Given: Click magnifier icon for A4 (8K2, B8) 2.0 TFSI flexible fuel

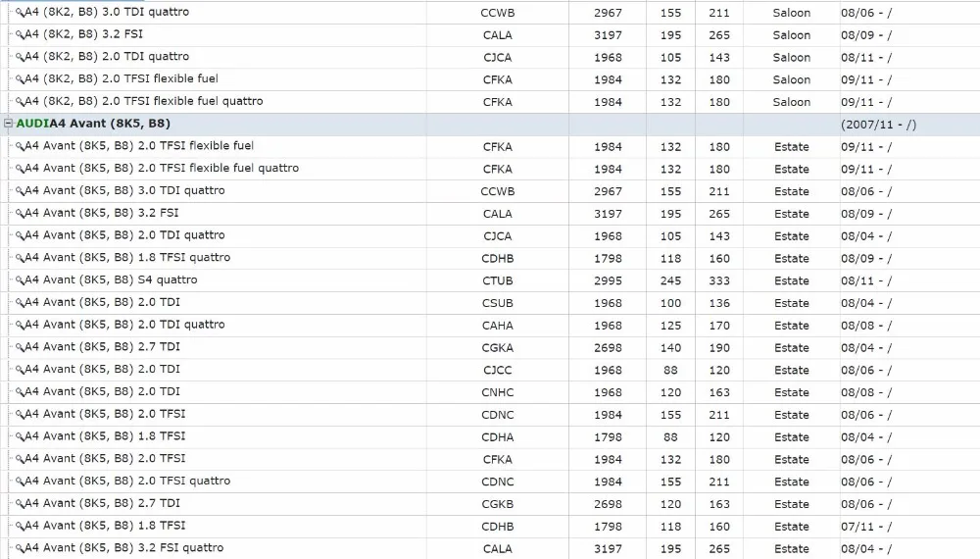Looking at the screenshot, I should tap(20, 80).
